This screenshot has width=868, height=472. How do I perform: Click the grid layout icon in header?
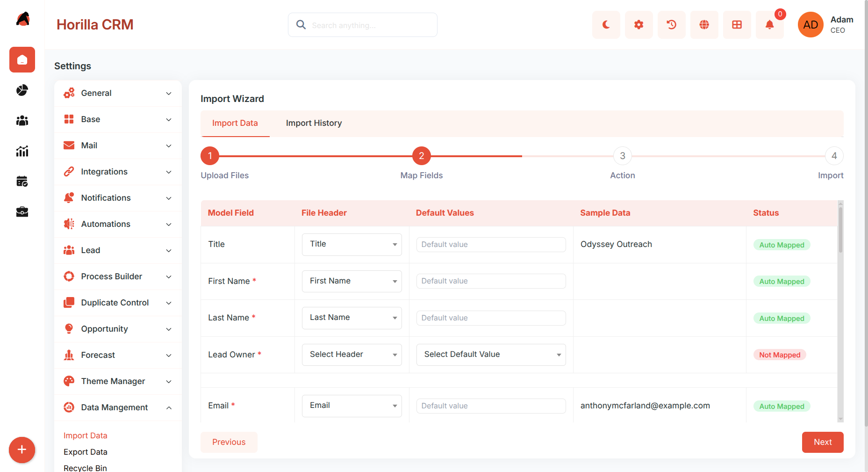tap(737, 25)
